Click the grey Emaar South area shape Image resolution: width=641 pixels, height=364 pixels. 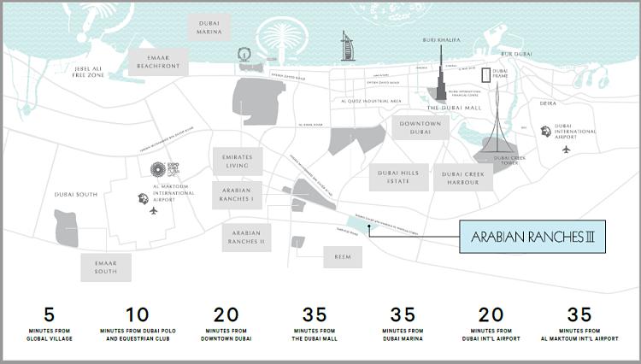click(67, 228)
